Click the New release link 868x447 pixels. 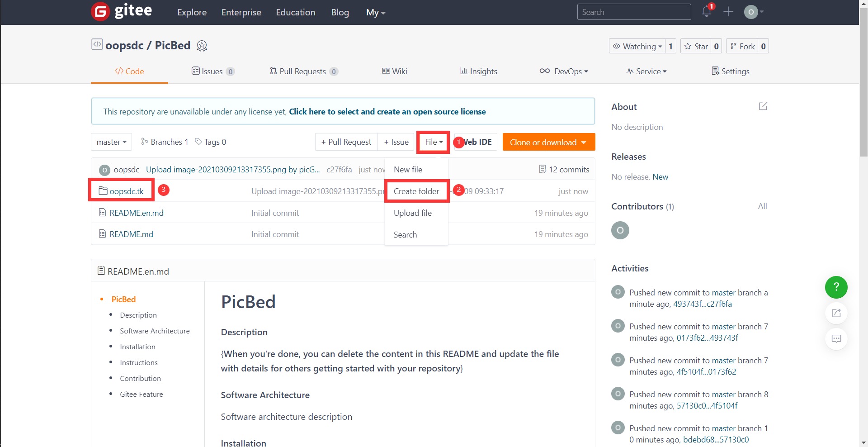660,176
